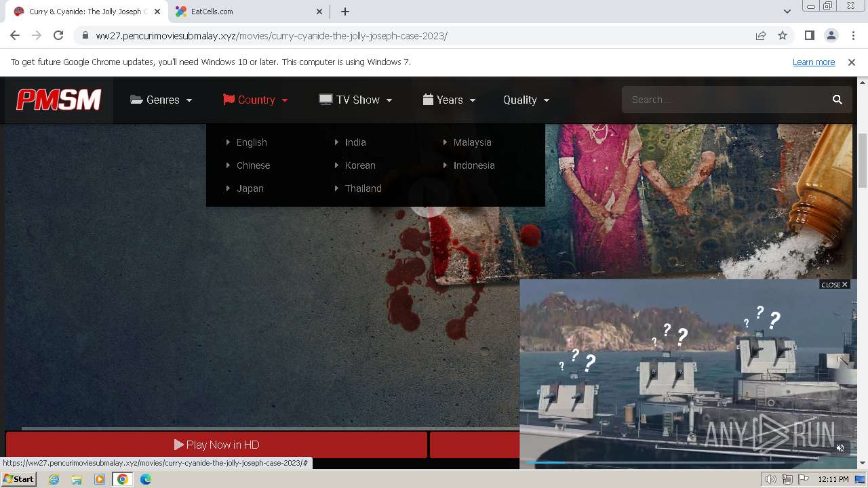Open Windows Media Player taskbar icon
868x488 pixels.
100,479
